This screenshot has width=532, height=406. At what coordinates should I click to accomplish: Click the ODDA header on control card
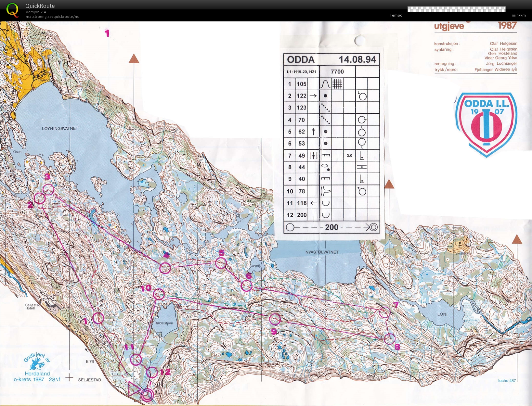point(301,59)
